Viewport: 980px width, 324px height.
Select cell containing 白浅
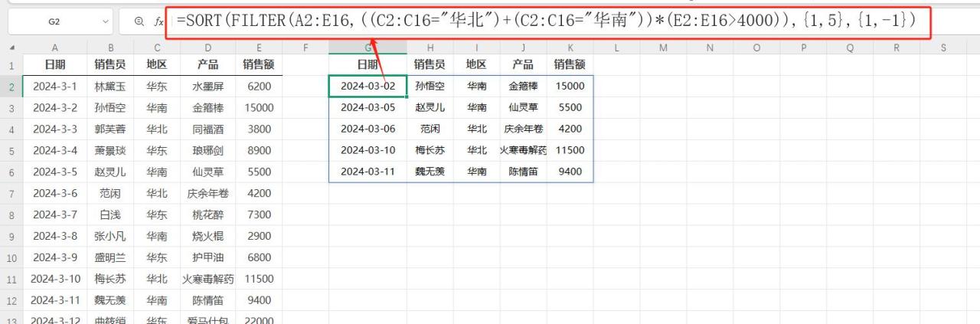click(x=110, y=215)
